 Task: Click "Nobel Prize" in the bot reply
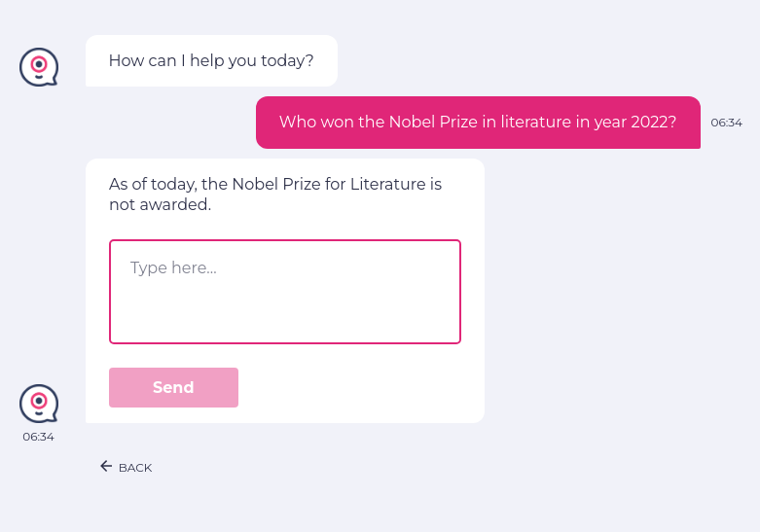pyautogui.click(x=276, y=184)
